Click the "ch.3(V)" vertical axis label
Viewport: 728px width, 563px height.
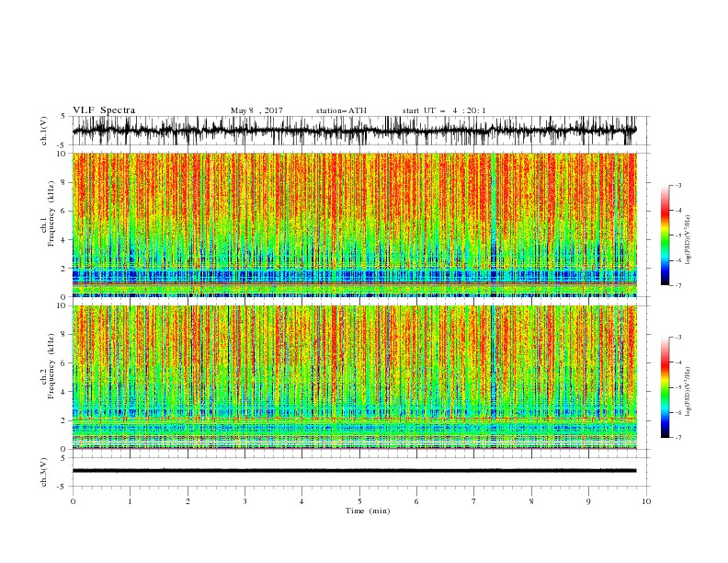[44, 472]
